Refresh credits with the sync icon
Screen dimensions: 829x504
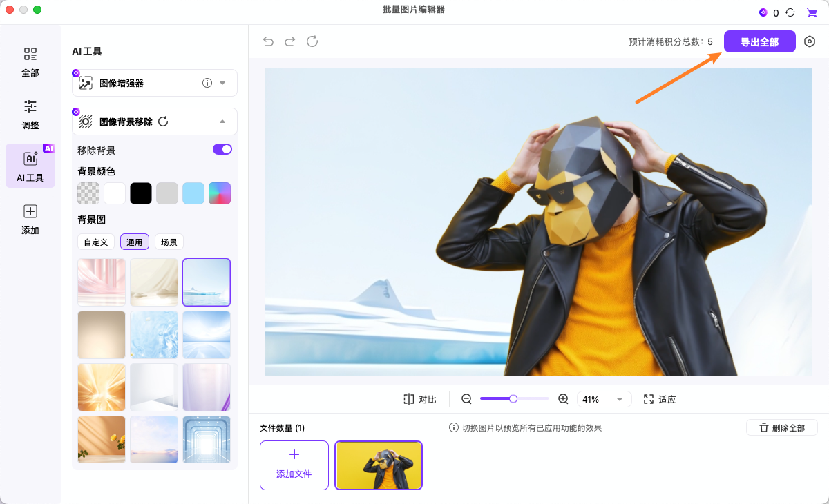point(790,12)
